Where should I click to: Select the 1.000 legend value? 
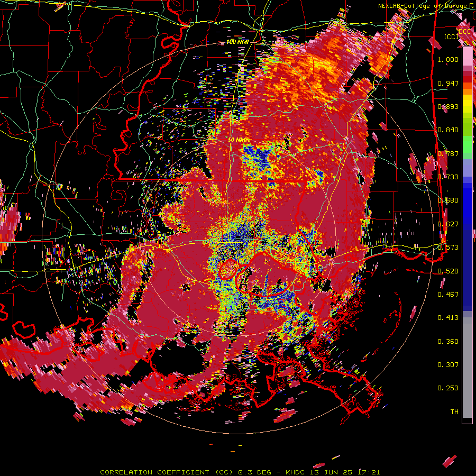point(448,59)
